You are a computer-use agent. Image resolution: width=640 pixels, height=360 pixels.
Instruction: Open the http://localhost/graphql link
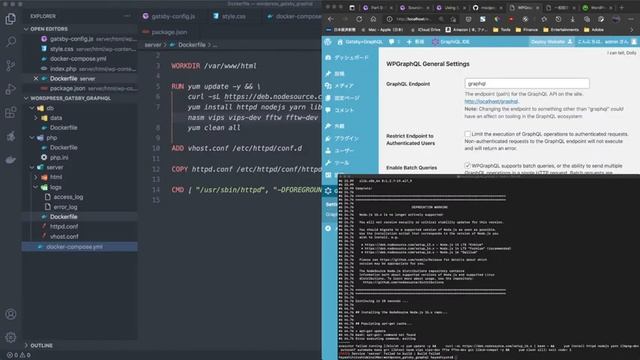click(491, 101)
